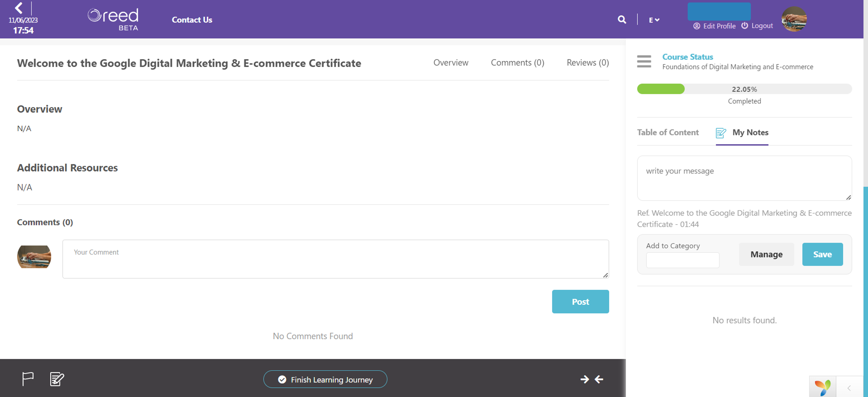Go to previous lesson with left arrow
Image resolution: width=868 pixels, height=397 pixels.
click(x=599, y=379)
